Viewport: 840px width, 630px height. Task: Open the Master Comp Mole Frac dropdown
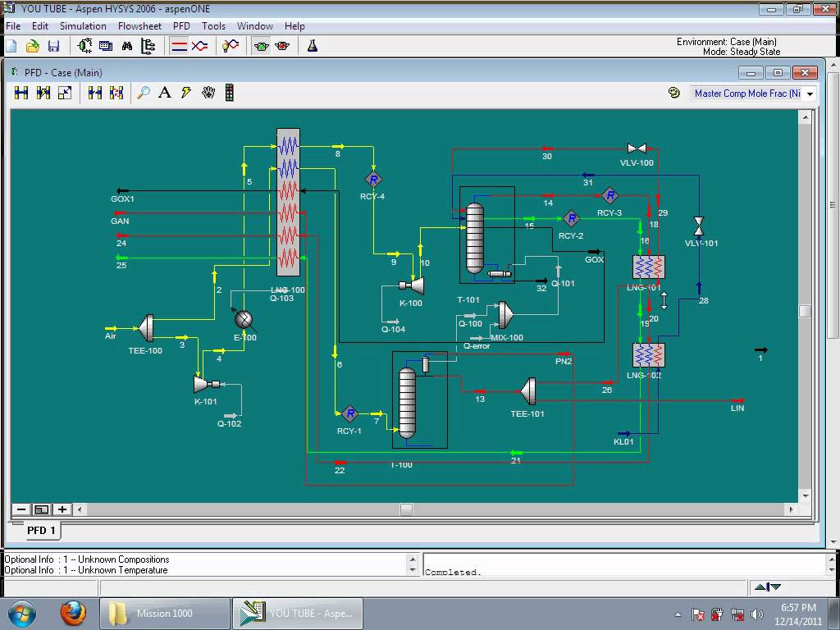(x=810, y=94)
